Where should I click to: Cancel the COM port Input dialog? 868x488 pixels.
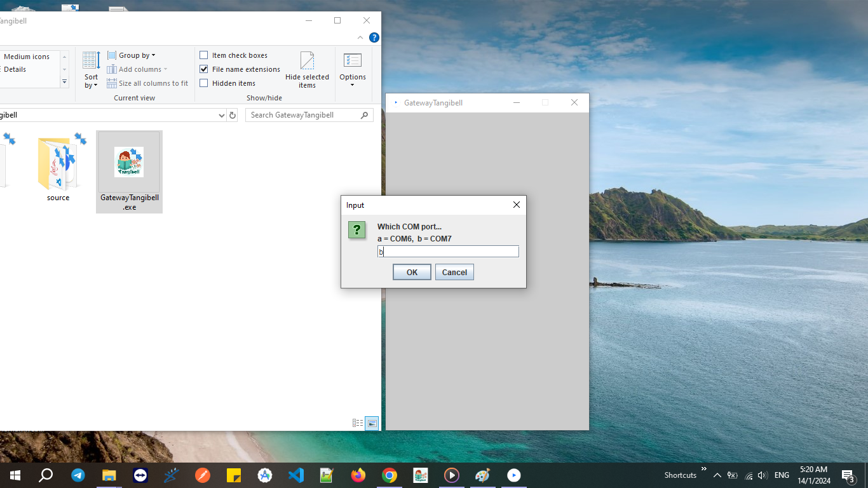pos(454,273)
